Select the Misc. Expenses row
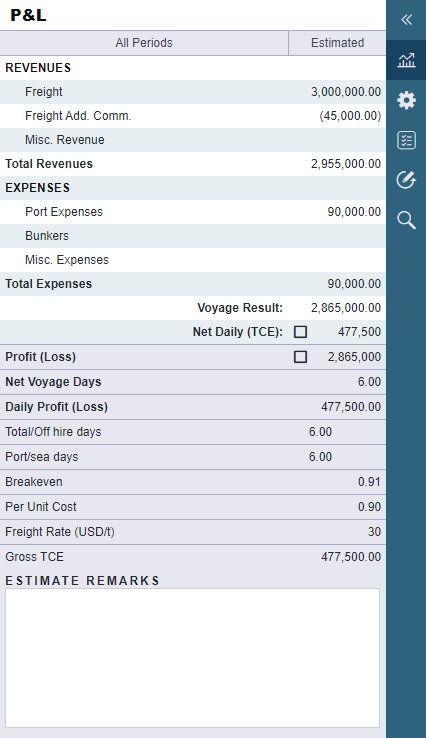The image size is (426, 738). click(x=193, y=260)
